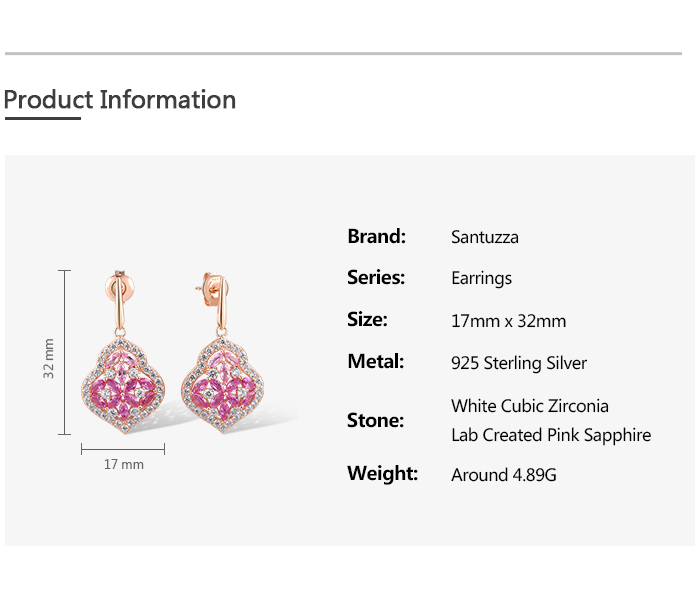This screenshot has width=700, height=596.
Task: Select the Weight label
Action: click(382, 474)
